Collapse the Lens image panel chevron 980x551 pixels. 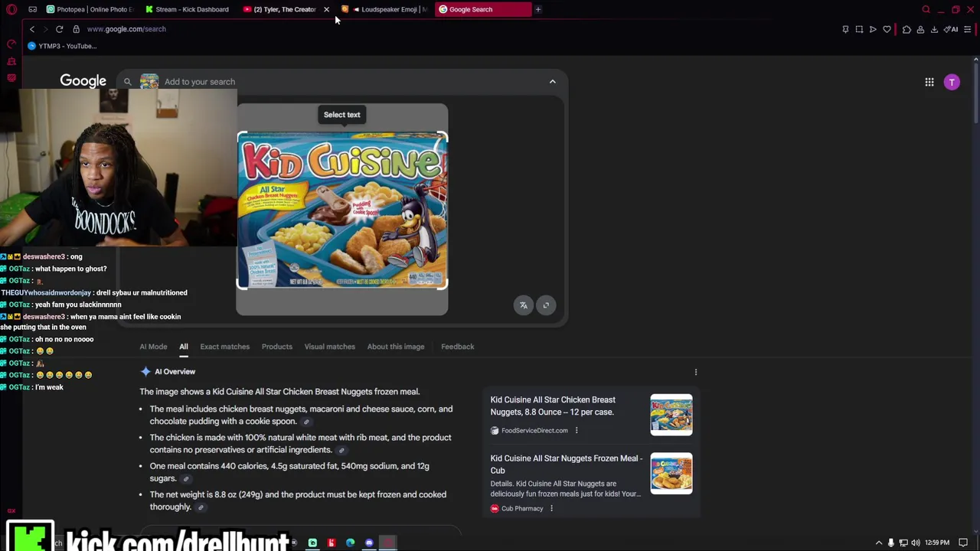(553, 81)
